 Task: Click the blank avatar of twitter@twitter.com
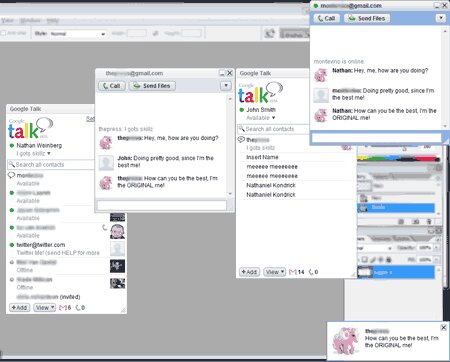tap(117, 249)
